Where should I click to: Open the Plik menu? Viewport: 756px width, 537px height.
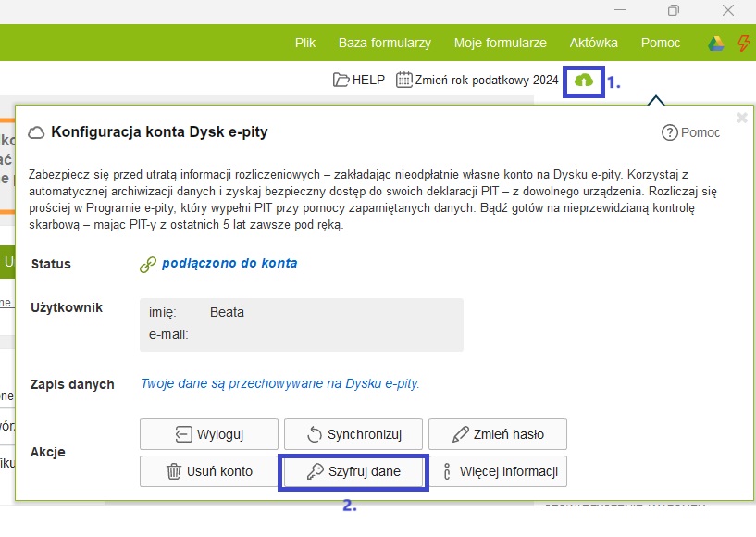pyautogui.click(x=305, y=43)
